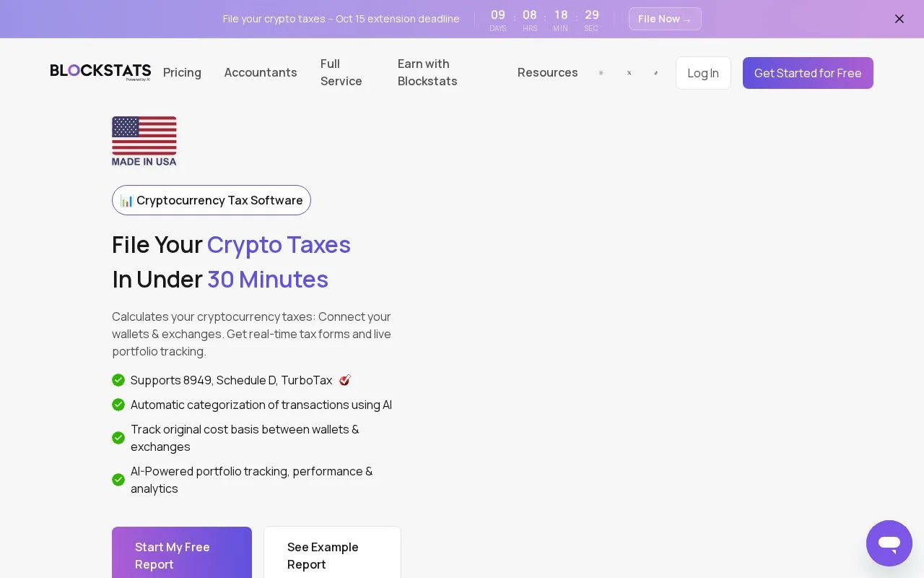The width and height of the screenshot is (924, 578).
Task: Click the '30 Minutes' heading text
Action: pos(268,279)
